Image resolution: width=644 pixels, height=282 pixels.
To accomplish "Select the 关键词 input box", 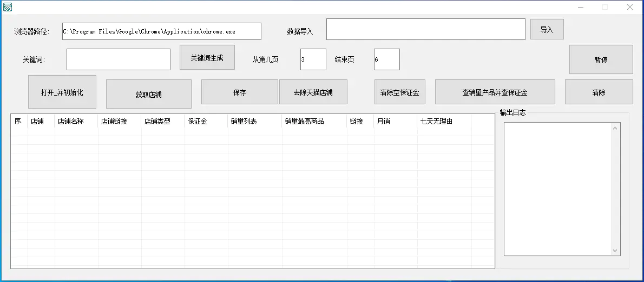I will coord(118,59).
